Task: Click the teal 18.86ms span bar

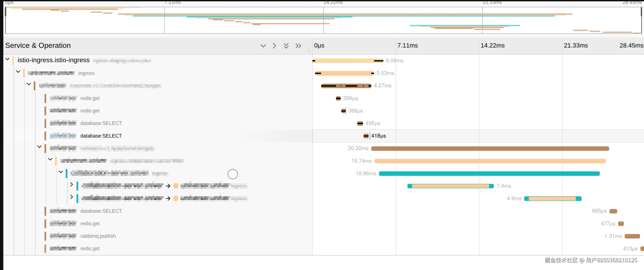Action: tap(489, 174)
